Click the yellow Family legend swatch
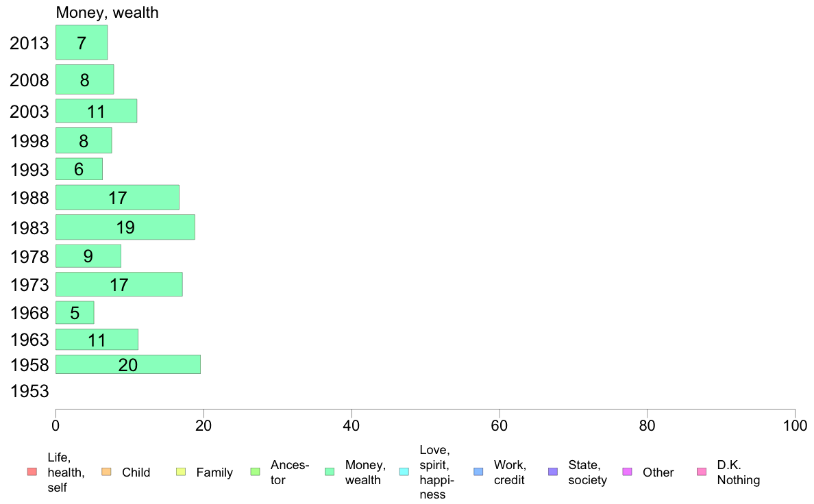 181,472
